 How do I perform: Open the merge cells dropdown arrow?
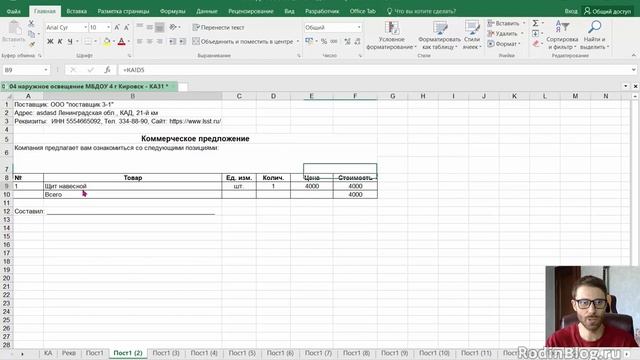pyautogui.click(x=298, y=41)
